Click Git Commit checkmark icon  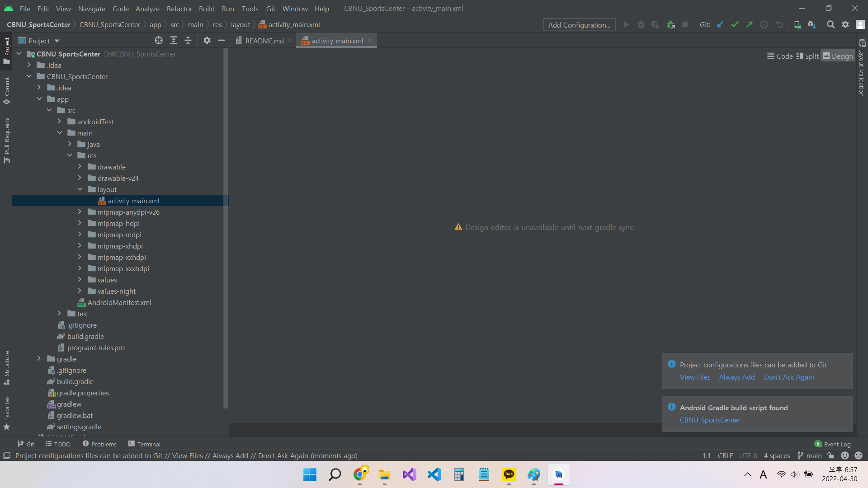[x=735, y=25]
